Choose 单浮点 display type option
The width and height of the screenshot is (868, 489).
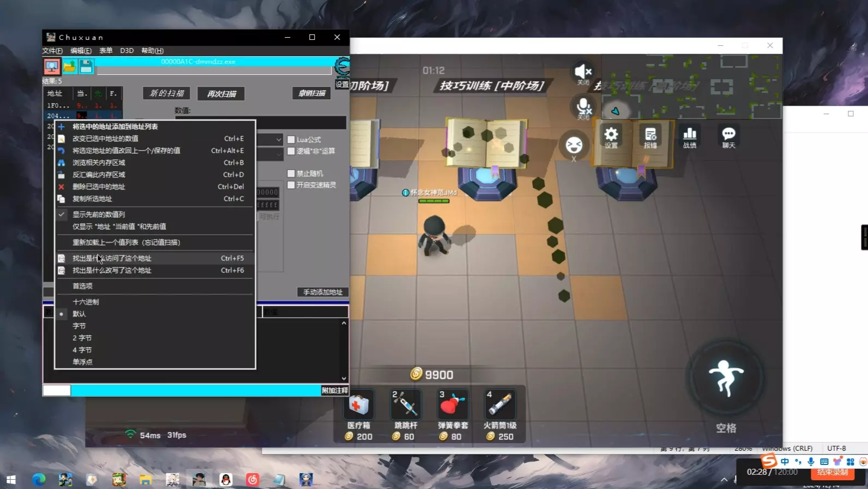click(155, 362)
